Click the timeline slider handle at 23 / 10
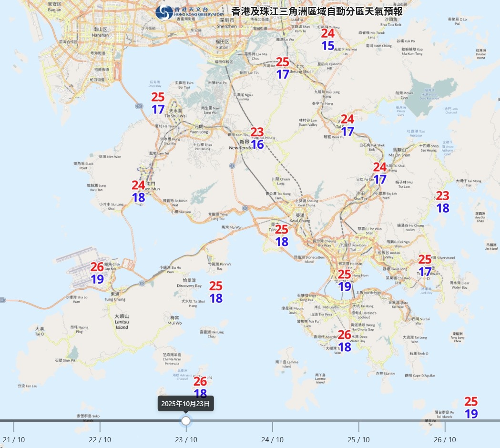 click(186, 421)
